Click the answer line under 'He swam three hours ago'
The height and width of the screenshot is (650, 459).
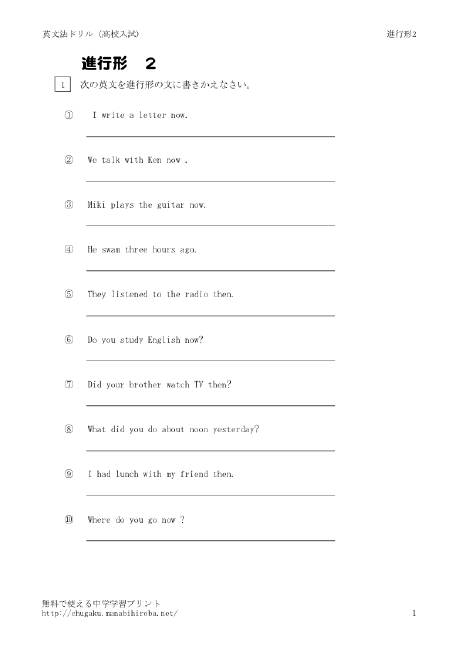coord(210,271)
